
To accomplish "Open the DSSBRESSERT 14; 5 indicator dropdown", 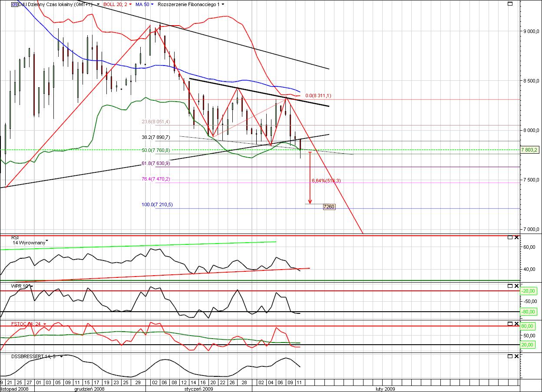I will [x=62, y=356].
